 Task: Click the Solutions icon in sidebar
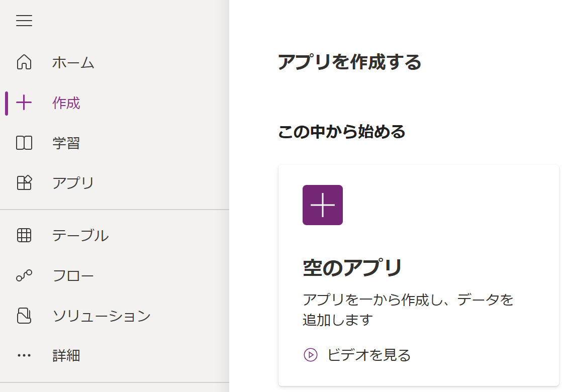point(24,316)
